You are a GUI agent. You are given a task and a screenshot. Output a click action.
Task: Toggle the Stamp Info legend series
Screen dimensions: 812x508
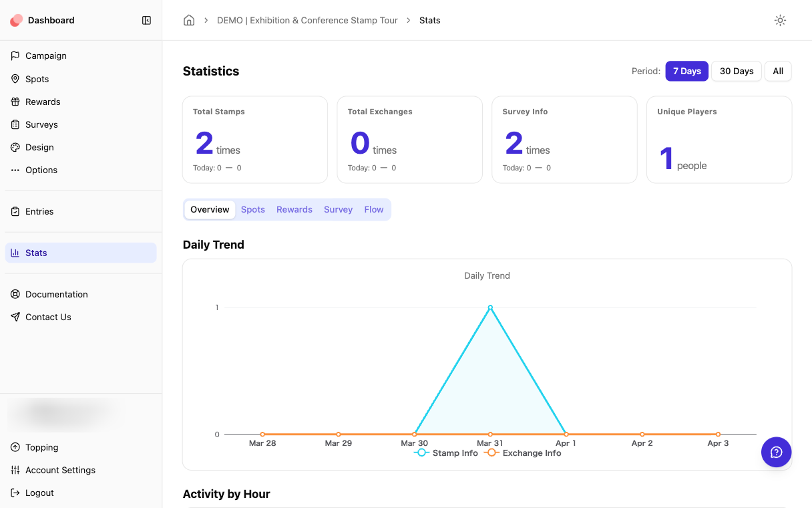click(446, 453)
